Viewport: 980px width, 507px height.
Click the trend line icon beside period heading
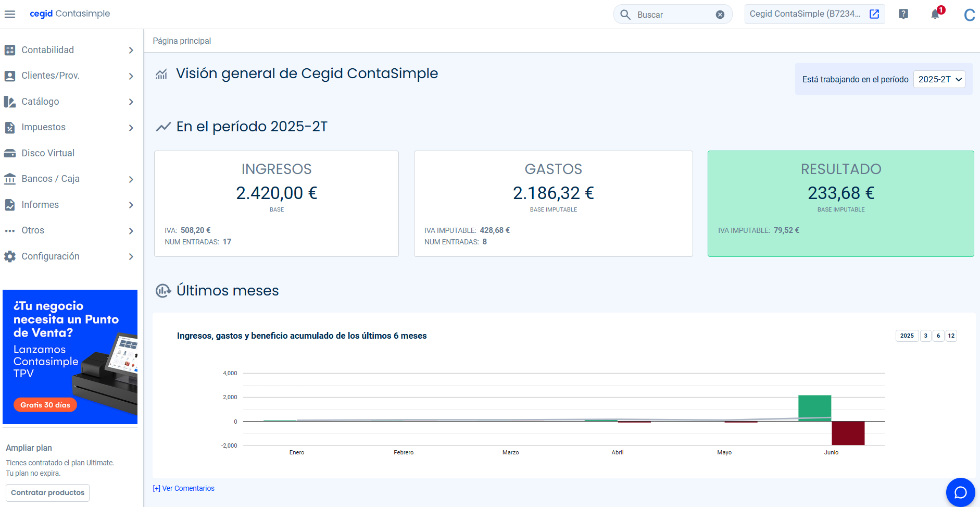[x=164, y=127]
